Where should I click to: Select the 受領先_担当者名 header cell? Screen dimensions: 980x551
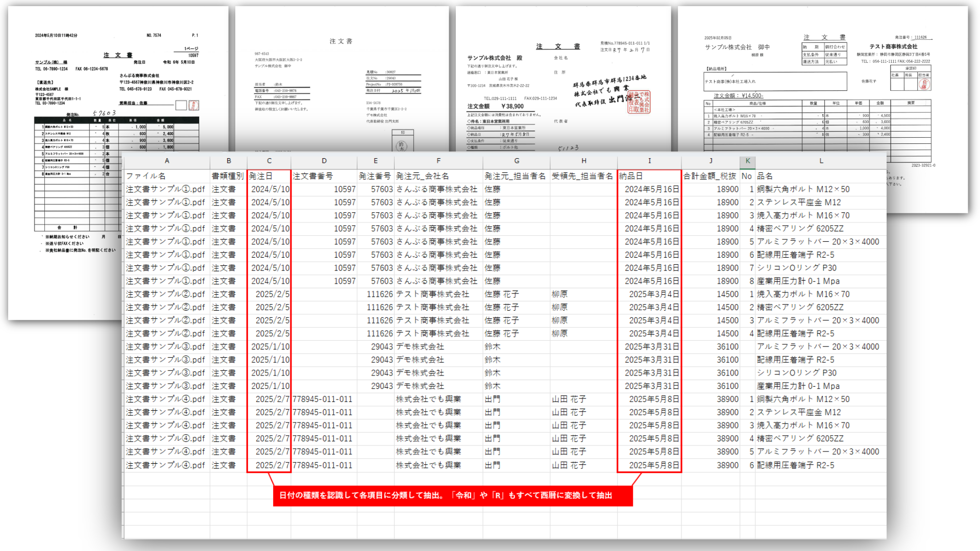[583, 176]
